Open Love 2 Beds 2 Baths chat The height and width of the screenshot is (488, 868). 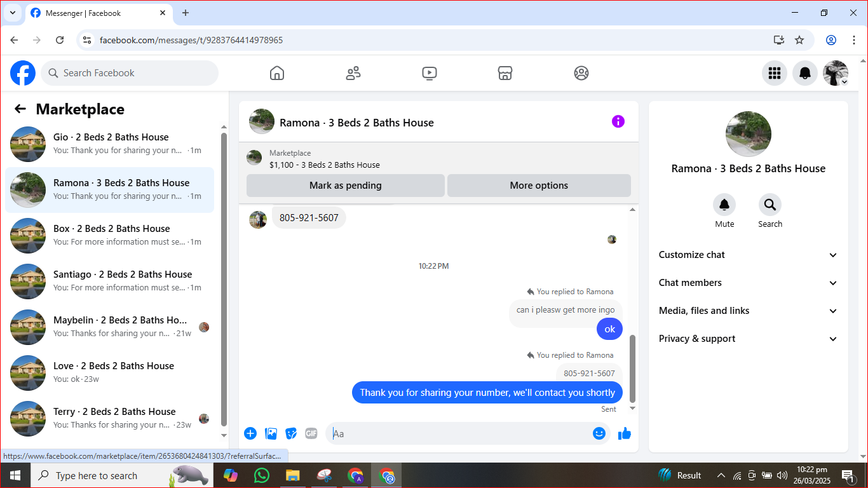point(109,373)
